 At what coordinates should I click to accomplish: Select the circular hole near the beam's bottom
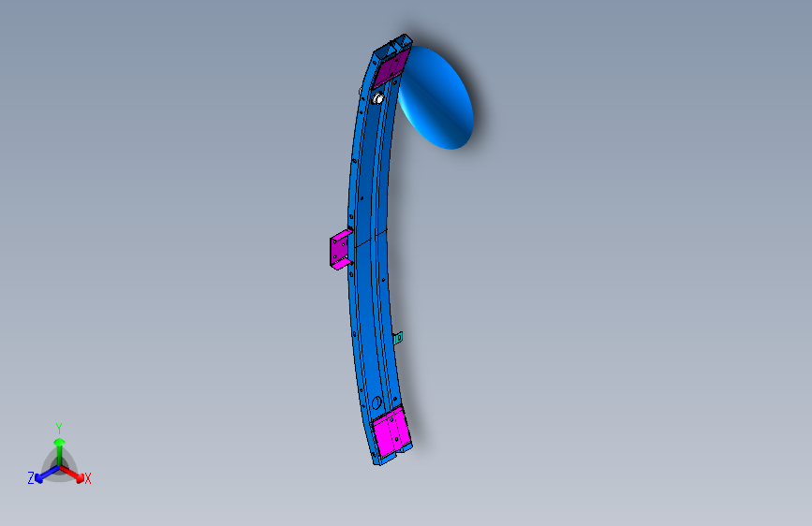[377, 402]
